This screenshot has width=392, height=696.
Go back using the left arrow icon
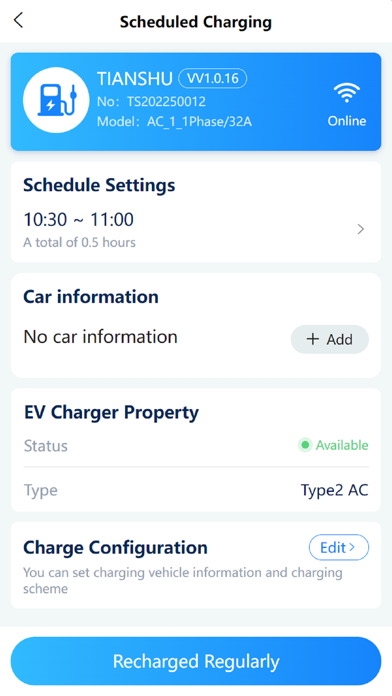tap(18, 20)
